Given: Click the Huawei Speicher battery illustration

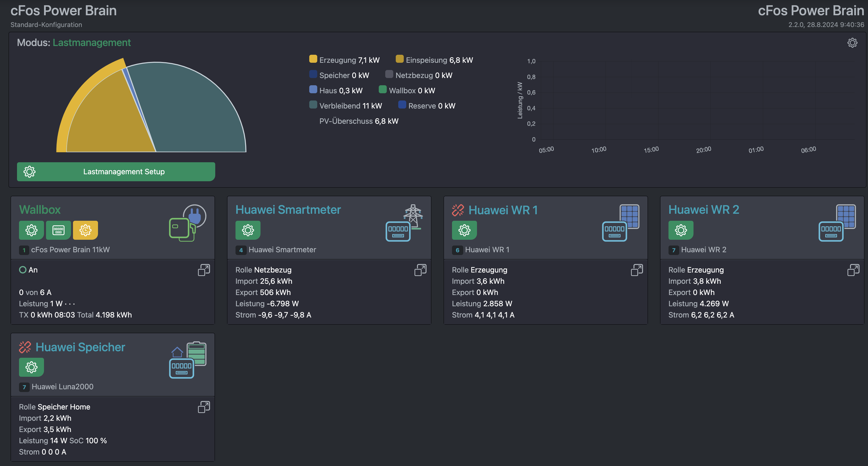Looking at the screenshot, I should point(187,360).
